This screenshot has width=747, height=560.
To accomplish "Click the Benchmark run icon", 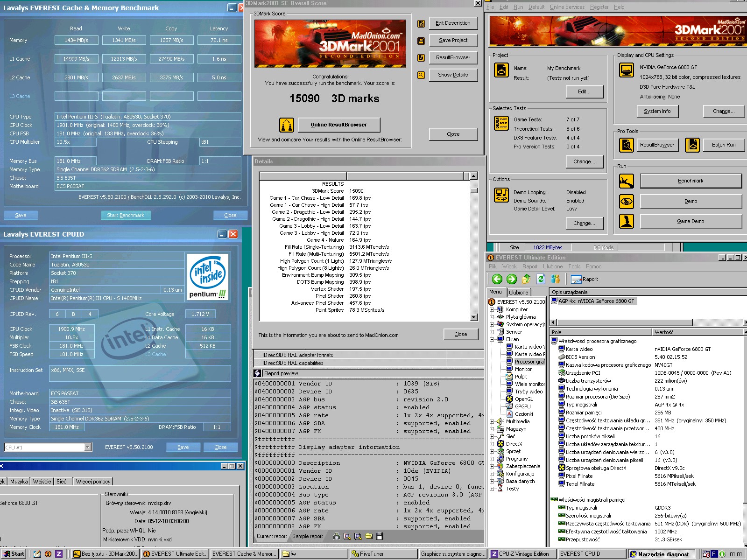I will pos(626,181).
